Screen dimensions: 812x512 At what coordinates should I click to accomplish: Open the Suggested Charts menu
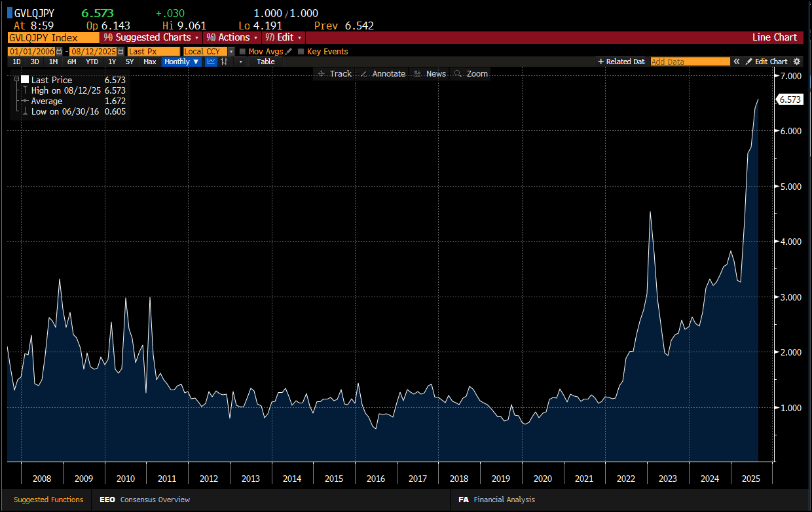tap(151, 37)
